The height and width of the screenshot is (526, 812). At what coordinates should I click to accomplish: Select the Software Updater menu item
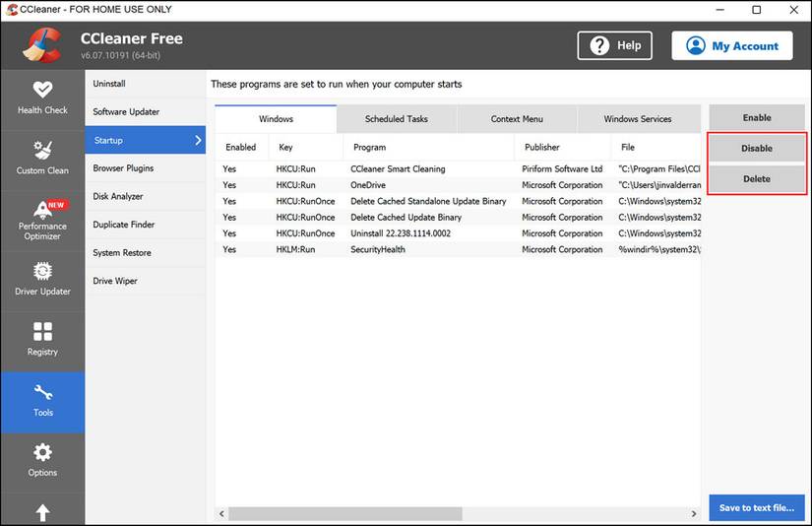point(126,112)
